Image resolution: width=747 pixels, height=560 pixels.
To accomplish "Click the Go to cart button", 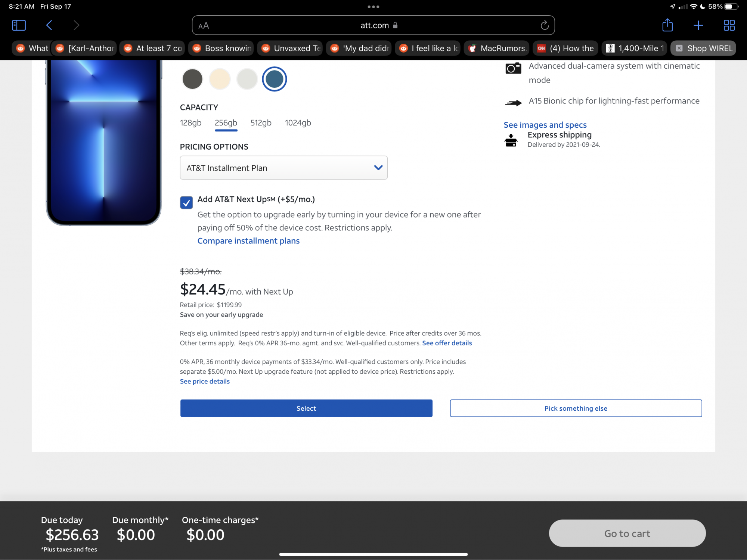I will [x=627, y=533].
